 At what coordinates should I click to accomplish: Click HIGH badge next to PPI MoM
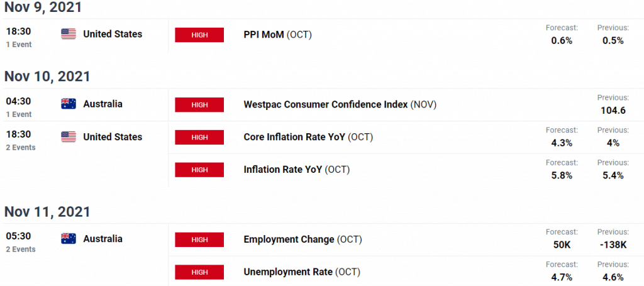pos(199,35)
